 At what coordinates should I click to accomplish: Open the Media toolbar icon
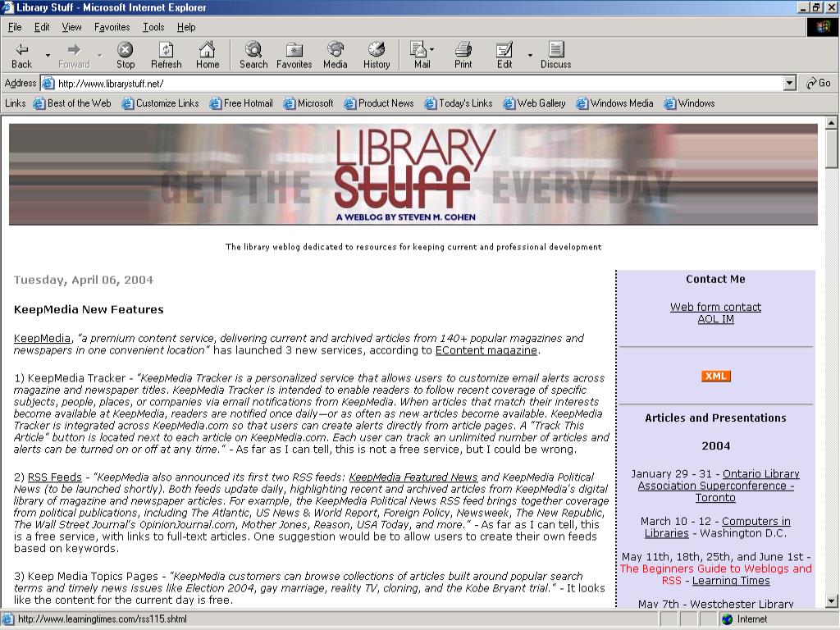coord(336,55)
